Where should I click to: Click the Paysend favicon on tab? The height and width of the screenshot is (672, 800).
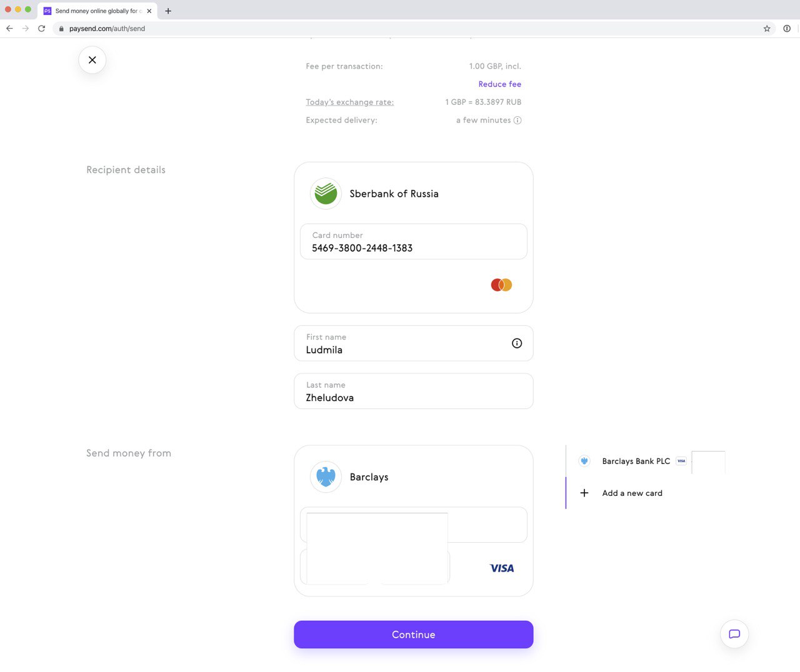47,11
